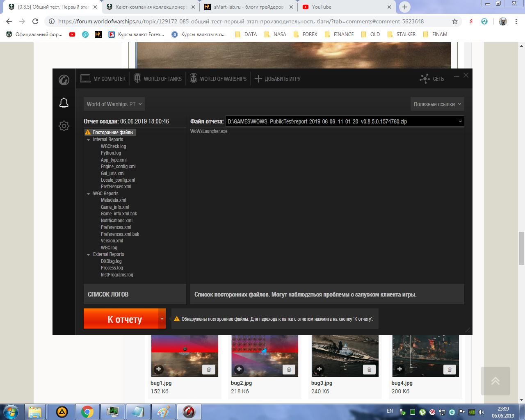Click the browser back arrow
The image size is (525, 420).
pyautogui.click(x=9, y=21)
